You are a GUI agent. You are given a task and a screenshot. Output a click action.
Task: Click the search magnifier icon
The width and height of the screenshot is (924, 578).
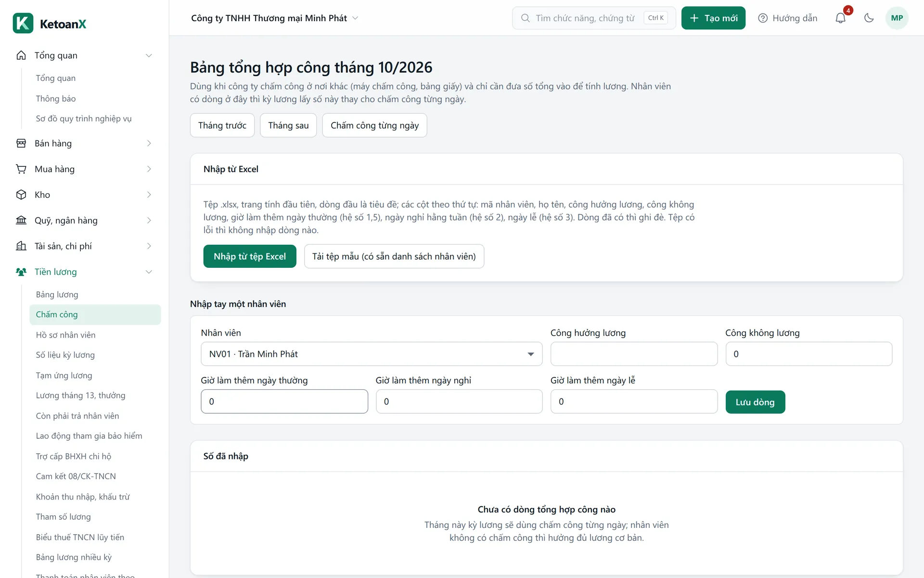click(526, 18)
